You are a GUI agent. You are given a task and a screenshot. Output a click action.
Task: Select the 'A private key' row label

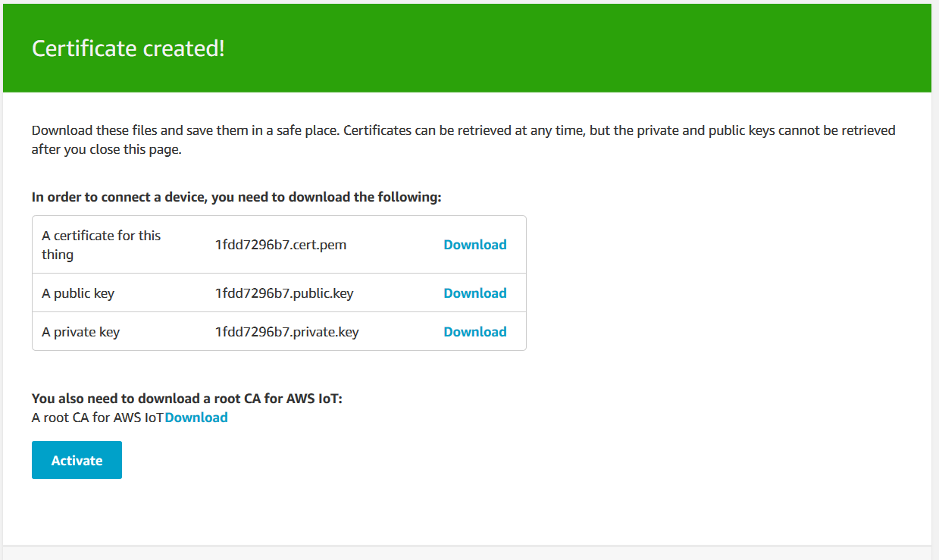tap(81, 332)
